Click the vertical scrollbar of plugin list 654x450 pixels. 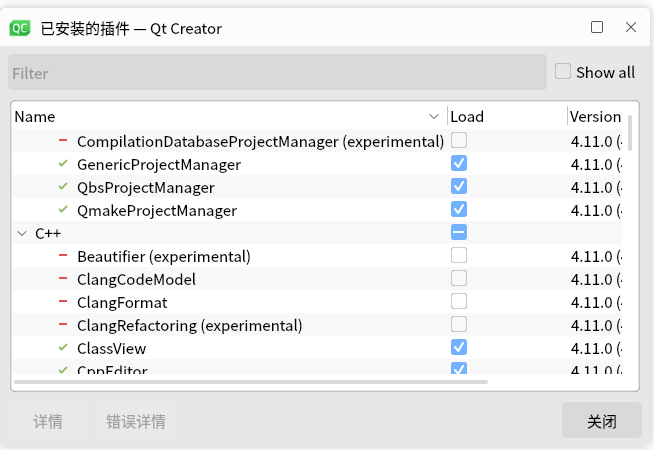coord(630,133)
